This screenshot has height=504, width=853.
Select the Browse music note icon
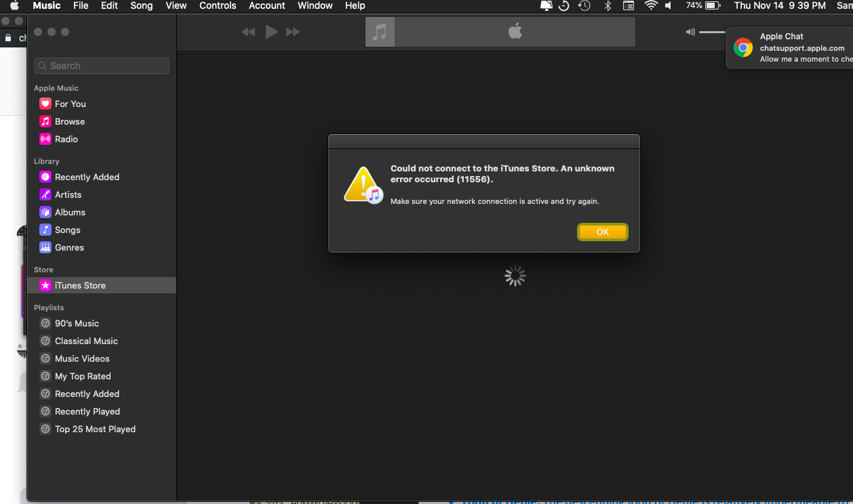pyautogui.click(x=45, y=121)
